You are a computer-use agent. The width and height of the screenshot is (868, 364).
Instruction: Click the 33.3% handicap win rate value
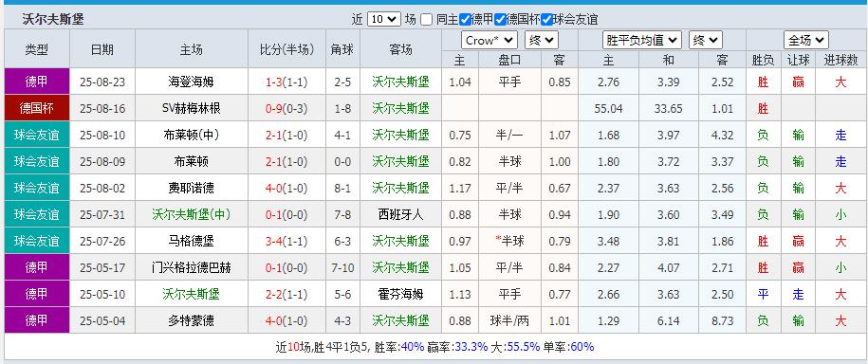coord(471,347)
